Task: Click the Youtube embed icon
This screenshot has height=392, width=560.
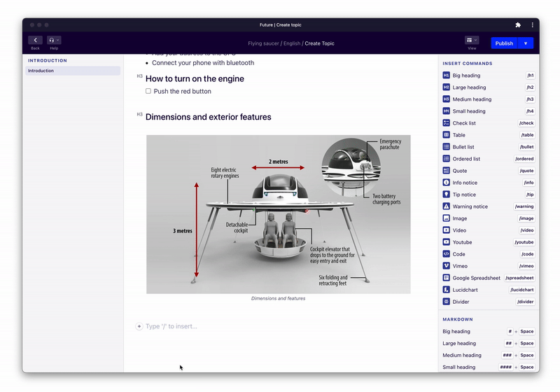Action: coord(446,242)
